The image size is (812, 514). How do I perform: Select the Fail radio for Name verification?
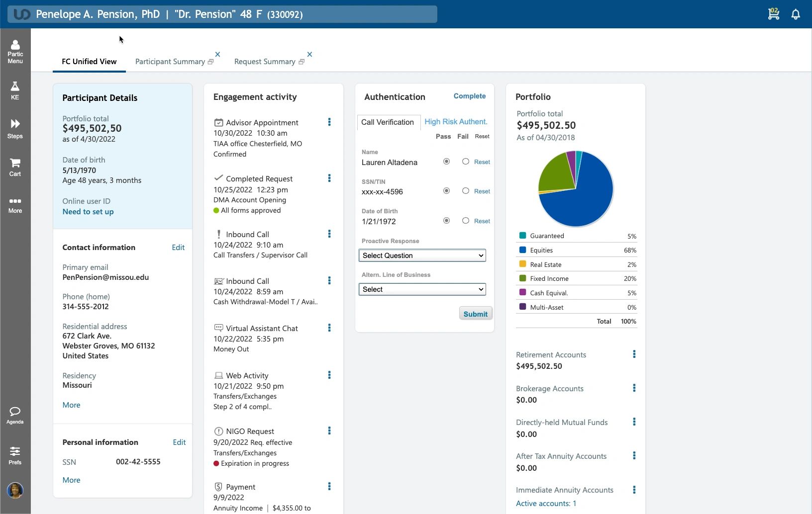click(x=465, y=162)
